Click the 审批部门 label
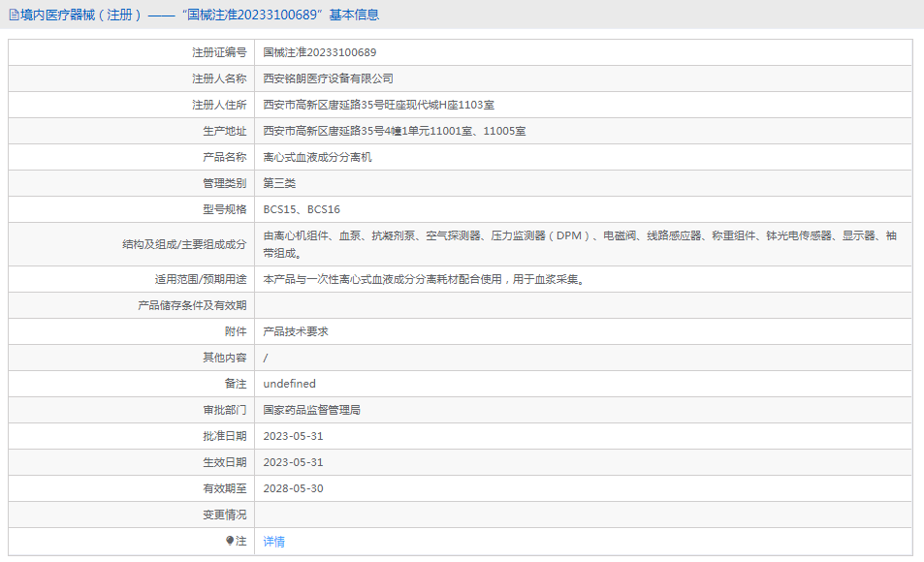924x562 pixels. click(225, 410)
